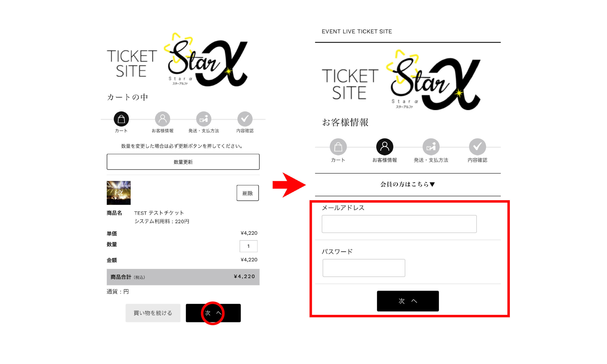
Task: Click the confirmation checkmark step icon, left panel
Action: (245, 119)
